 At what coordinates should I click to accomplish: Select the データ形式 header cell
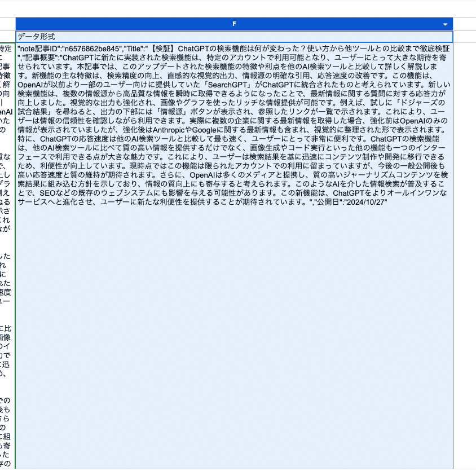234,36
